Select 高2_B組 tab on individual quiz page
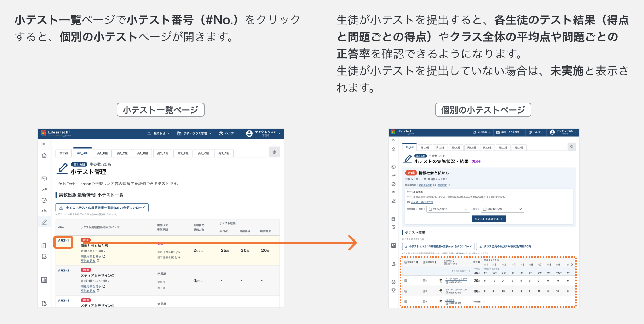The image size is (644, 324). point(487,147)
